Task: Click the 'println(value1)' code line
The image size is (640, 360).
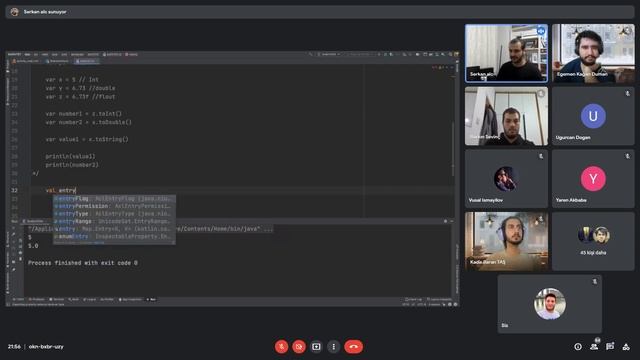Action: point(70,156)
